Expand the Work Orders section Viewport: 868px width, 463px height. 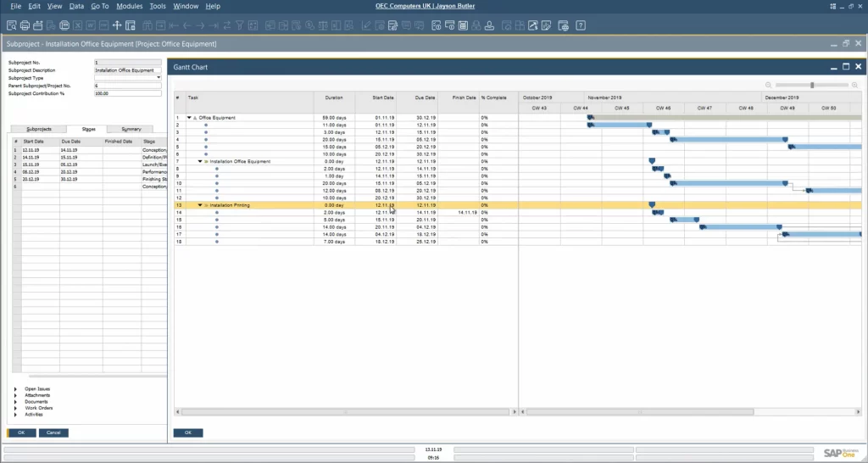click(15, 408)
